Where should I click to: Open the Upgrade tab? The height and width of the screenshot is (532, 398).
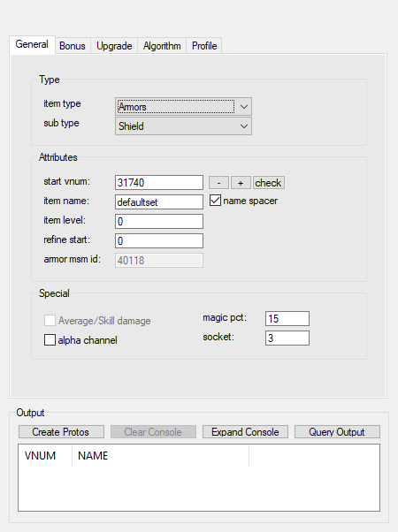[x=114, y=46]
